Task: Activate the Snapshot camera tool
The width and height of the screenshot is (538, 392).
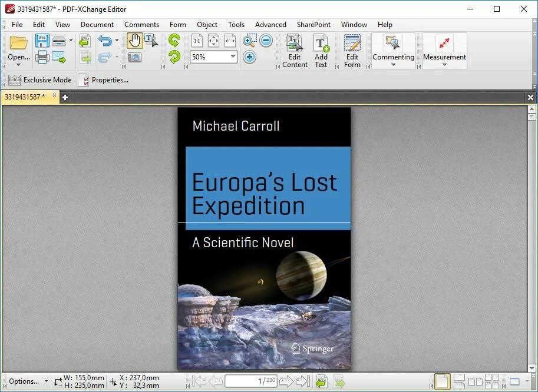Action: tap(134, 57)
